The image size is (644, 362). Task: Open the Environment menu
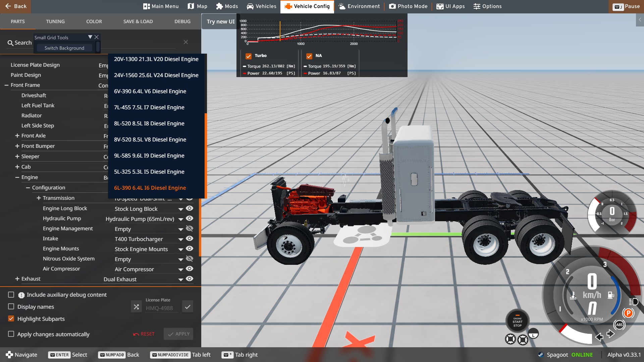359,6
